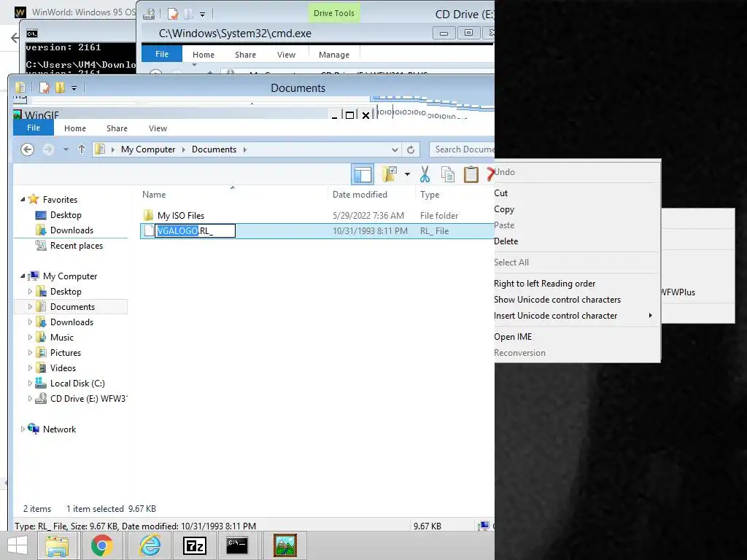Expand Desktop under My Computer
This screenshot has width=747, height=560.
[30, 292]
